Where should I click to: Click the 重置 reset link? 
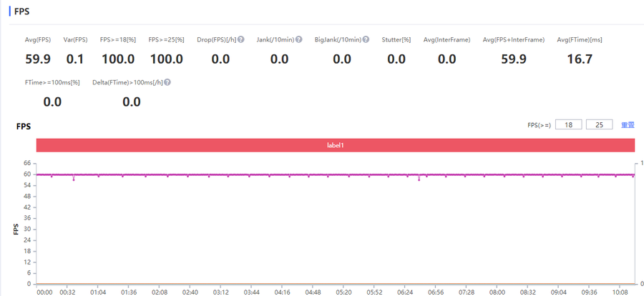(x=628, y=125)
